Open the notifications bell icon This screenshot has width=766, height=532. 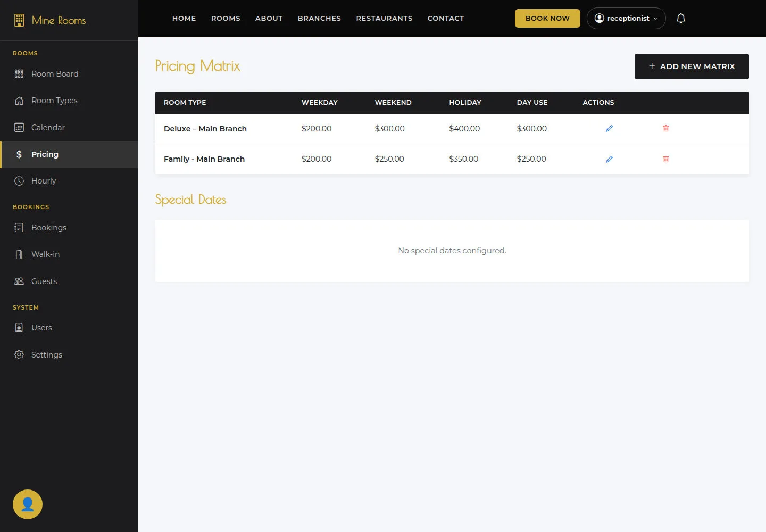point(681,19)
